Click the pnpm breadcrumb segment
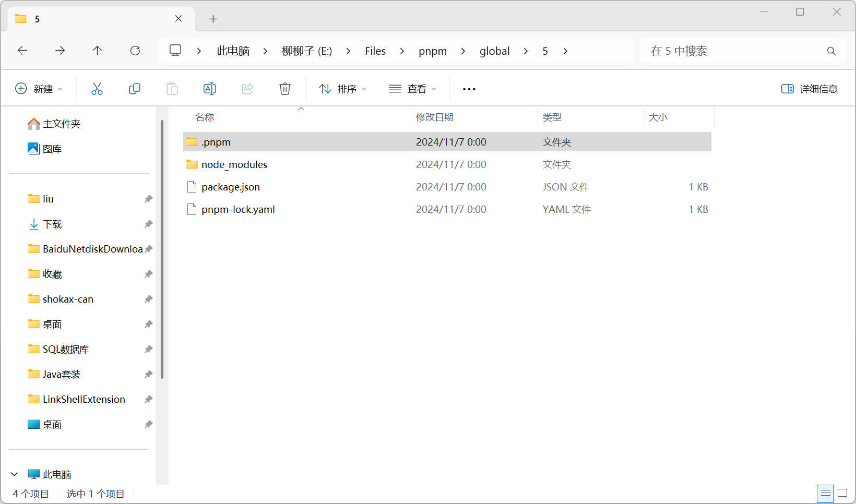The image size is (856, 504). tap(433, 51)
